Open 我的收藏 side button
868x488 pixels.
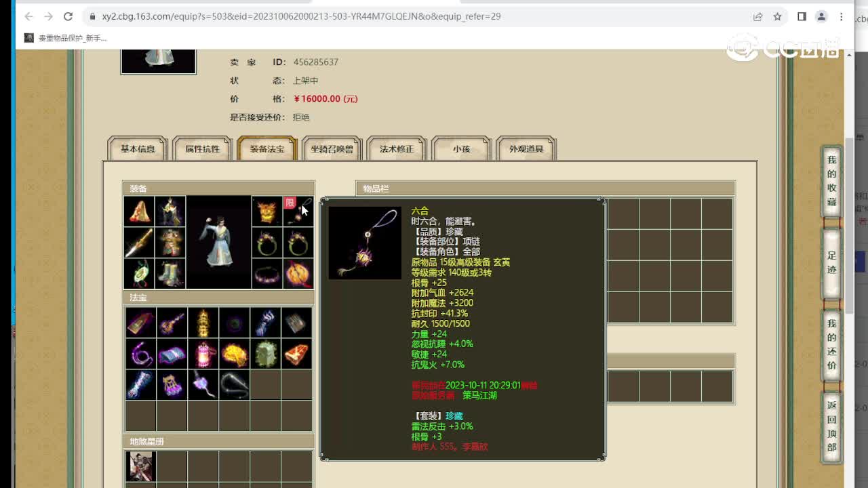coord(832,181)
